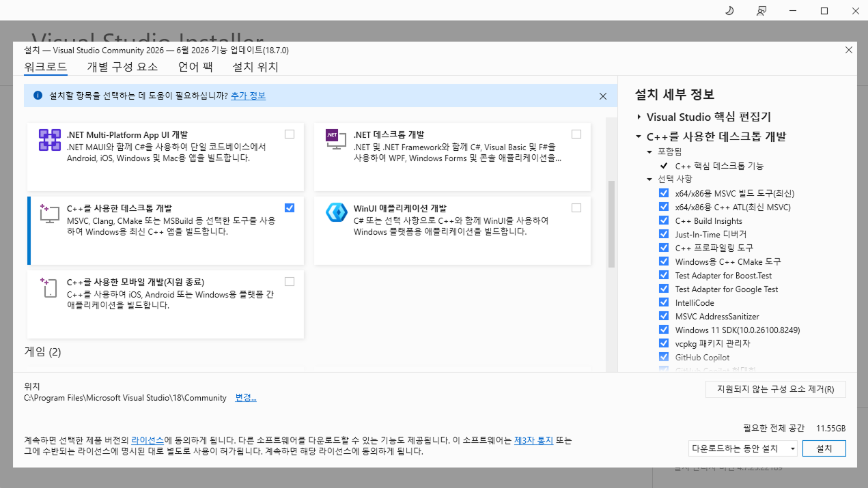Click C++ 핵심 데스크톱 기능 item

tap(719, 166)
